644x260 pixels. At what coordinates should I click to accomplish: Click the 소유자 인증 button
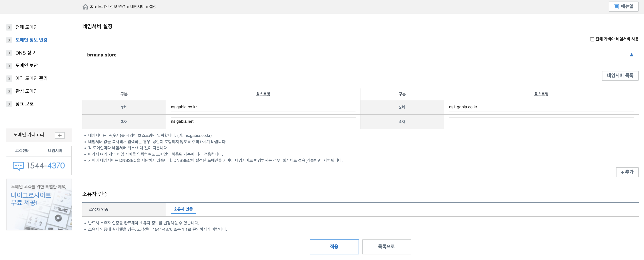coord(183,209)
